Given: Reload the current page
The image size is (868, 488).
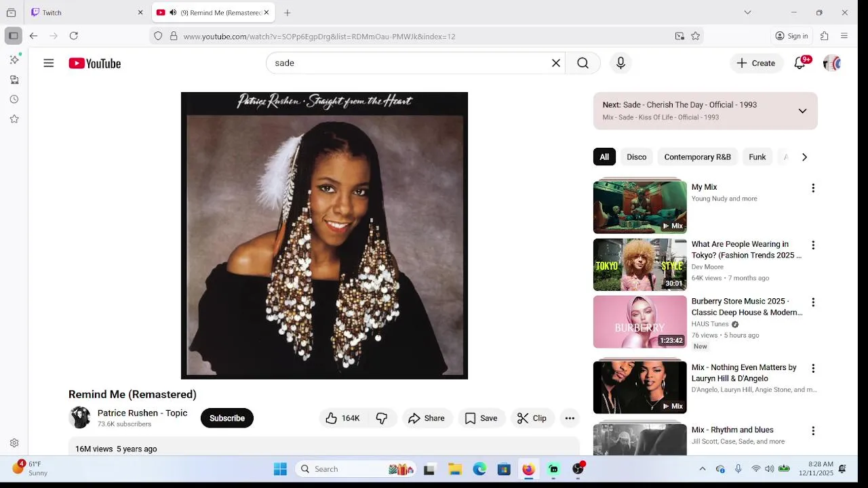Looking at the screenshot, I should click(x=74, y=36).
